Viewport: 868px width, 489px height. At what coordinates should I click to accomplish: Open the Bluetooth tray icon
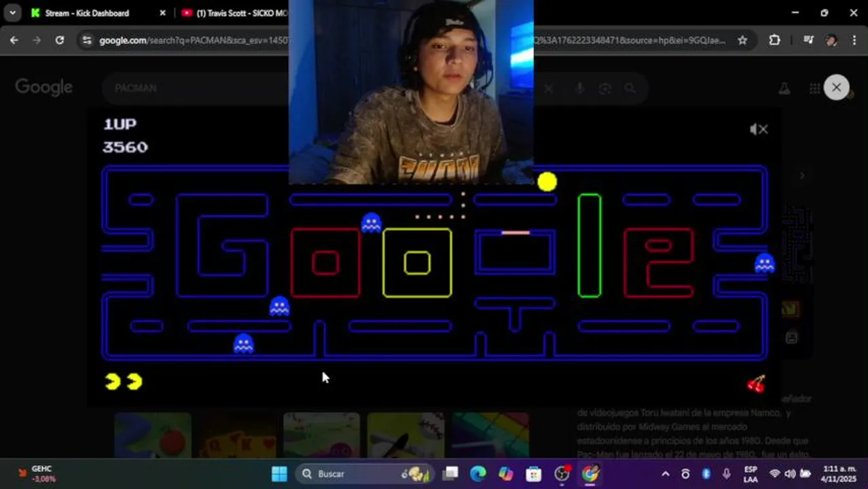(706, 473)
